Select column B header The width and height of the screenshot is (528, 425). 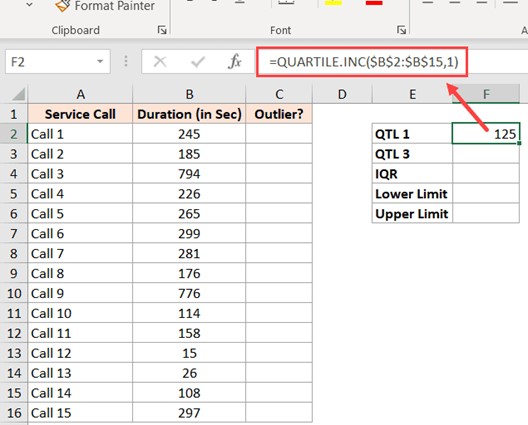(189, 94)
